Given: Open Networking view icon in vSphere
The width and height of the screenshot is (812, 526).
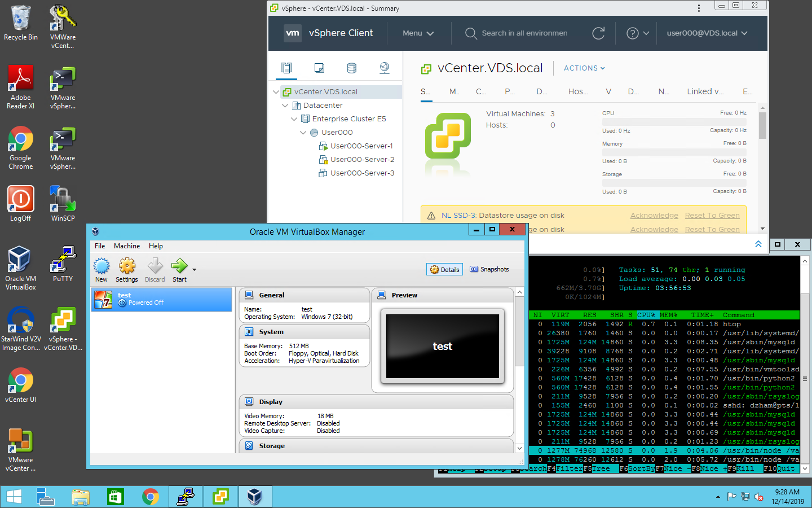Looking at the screenshot, I should pos(385,68).
